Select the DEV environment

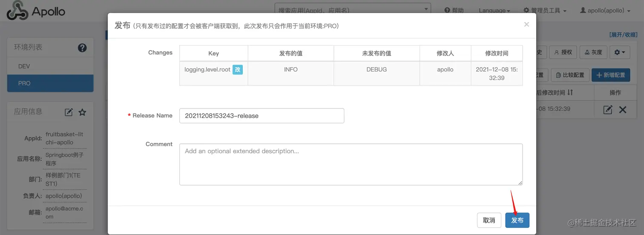coord(50,66)
